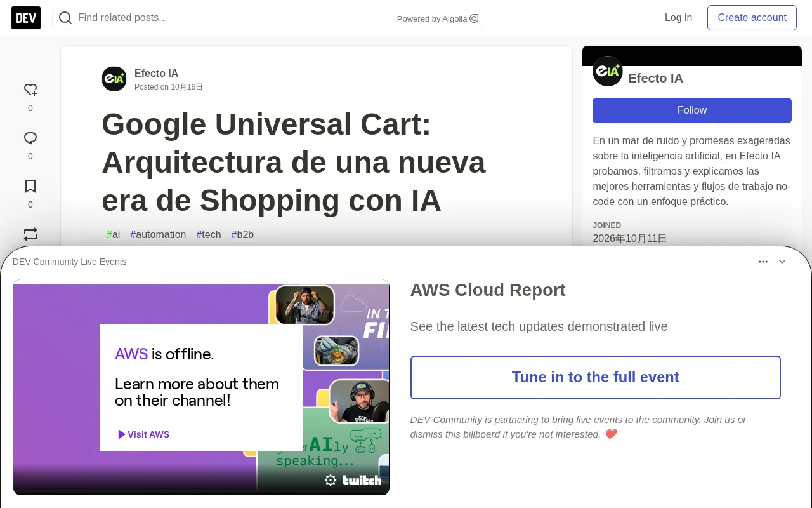Click the AWS Cloud Report heading
812x508 pixels.
click(488, 290)
